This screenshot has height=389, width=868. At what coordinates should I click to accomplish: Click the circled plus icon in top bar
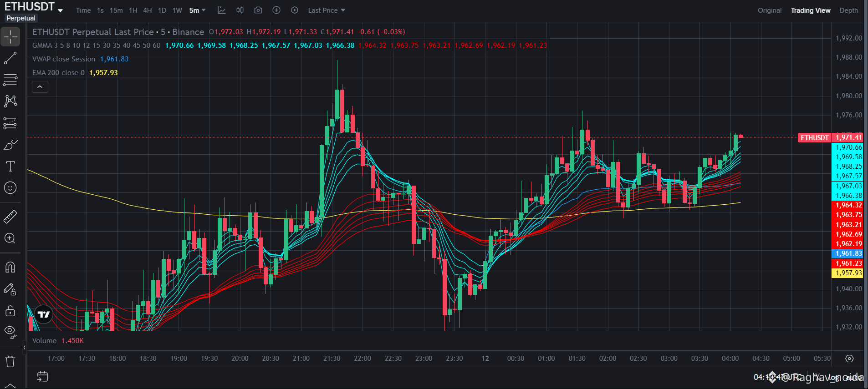pyautogui.click(x=276, y=10)
